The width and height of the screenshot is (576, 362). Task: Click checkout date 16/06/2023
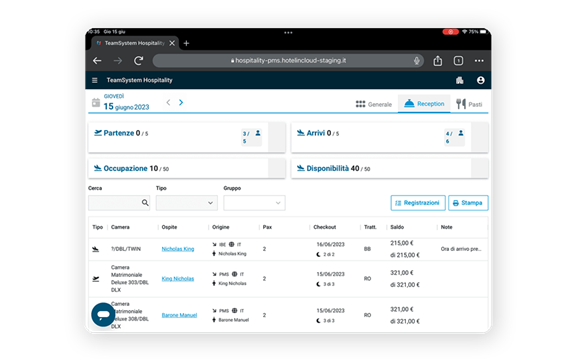(331, 244)
